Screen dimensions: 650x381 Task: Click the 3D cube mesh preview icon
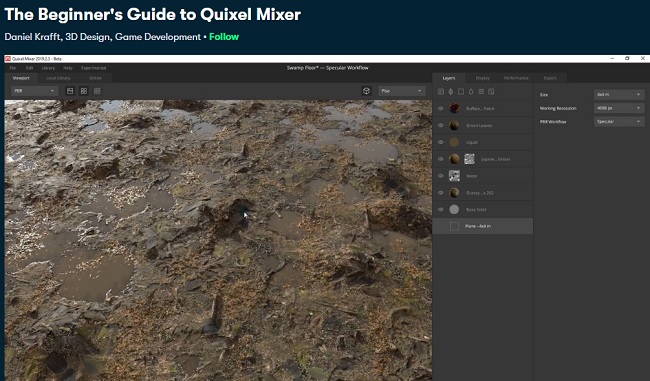coord(366,91)
